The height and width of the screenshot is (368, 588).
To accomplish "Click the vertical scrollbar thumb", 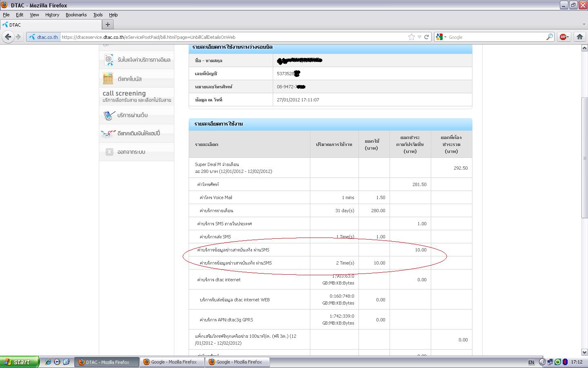I will (x=584, y=158).
